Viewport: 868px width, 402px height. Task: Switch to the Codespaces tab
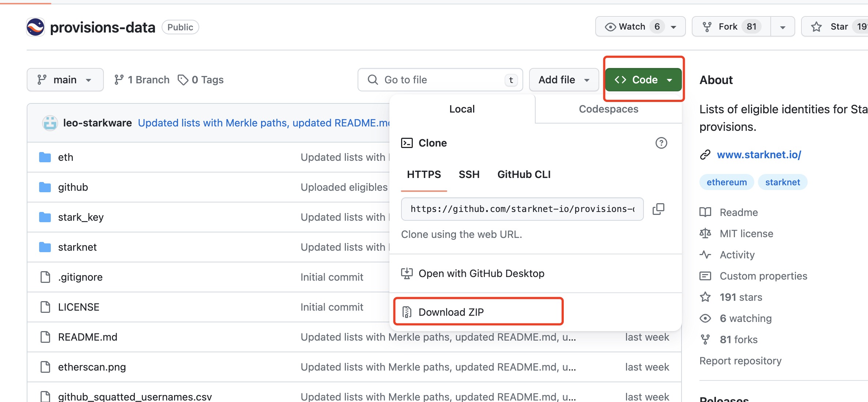[x=608, y=109]
